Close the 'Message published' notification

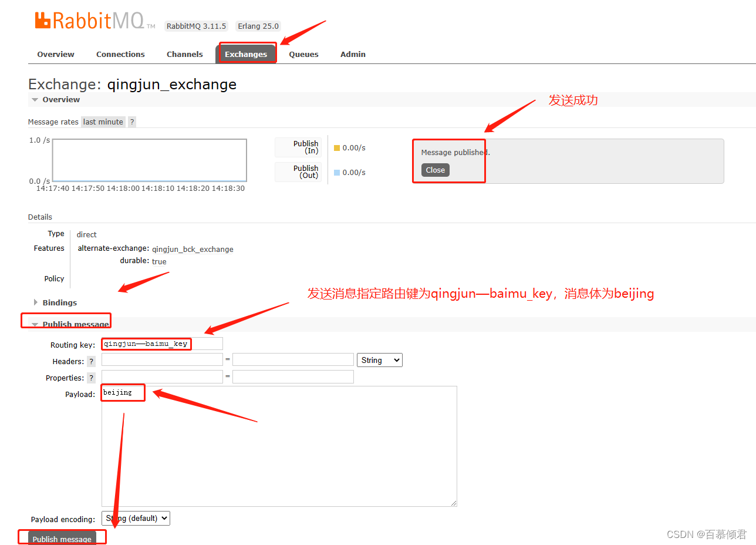[436, 170]
